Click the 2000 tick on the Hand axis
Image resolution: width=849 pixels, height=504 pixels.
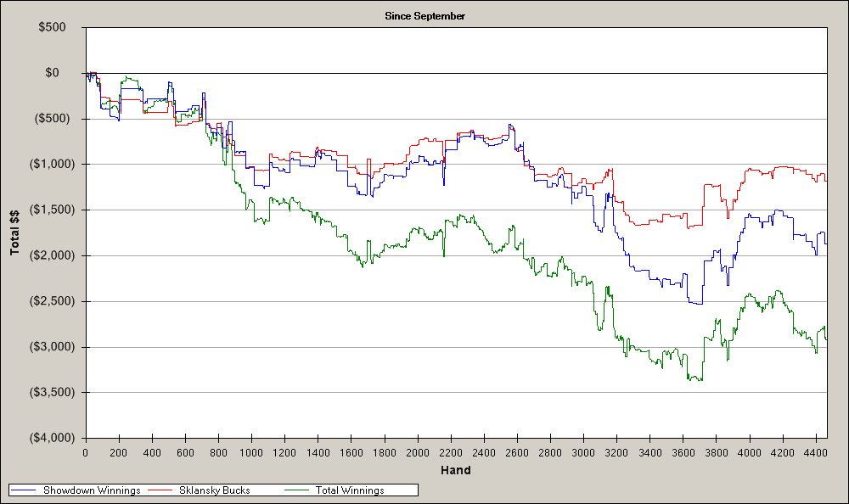point(417,453)
